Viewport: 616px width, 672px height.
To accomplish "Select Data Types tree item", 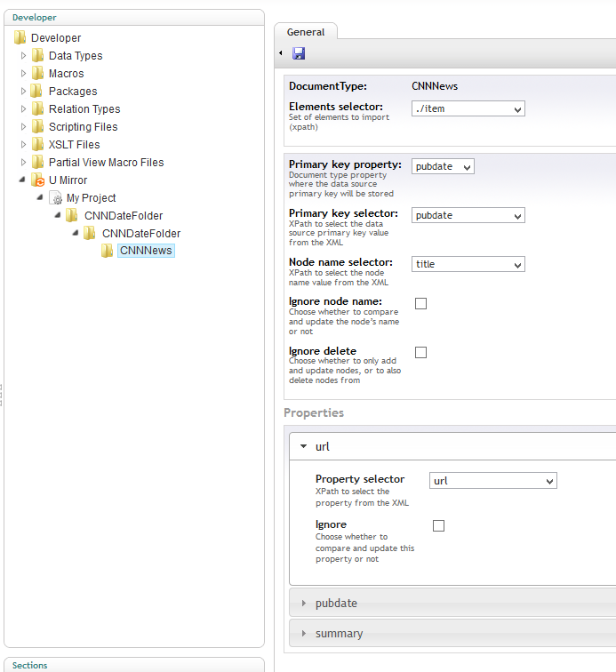I will click(76, 56).
